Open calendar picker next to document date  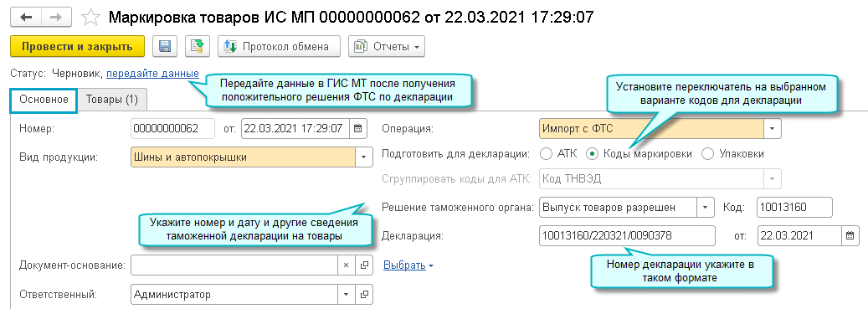pos(357,128)
